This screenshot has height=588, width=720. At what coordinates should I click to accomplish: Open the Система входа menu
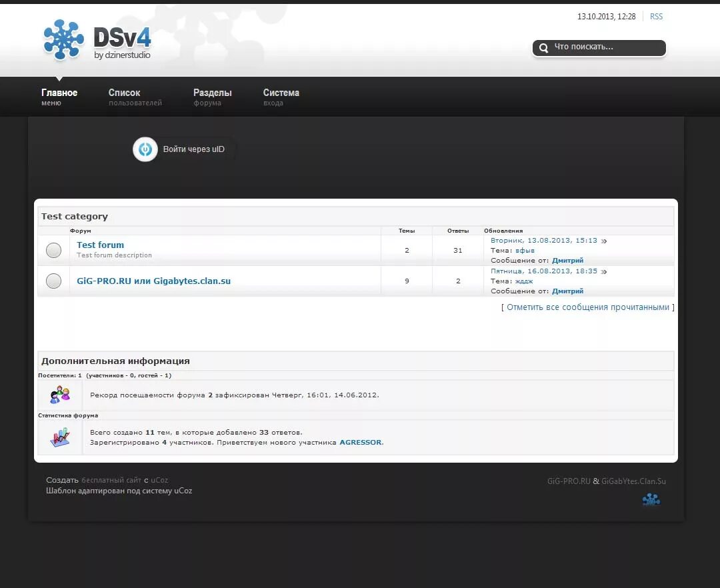click(x=281, y=96)
